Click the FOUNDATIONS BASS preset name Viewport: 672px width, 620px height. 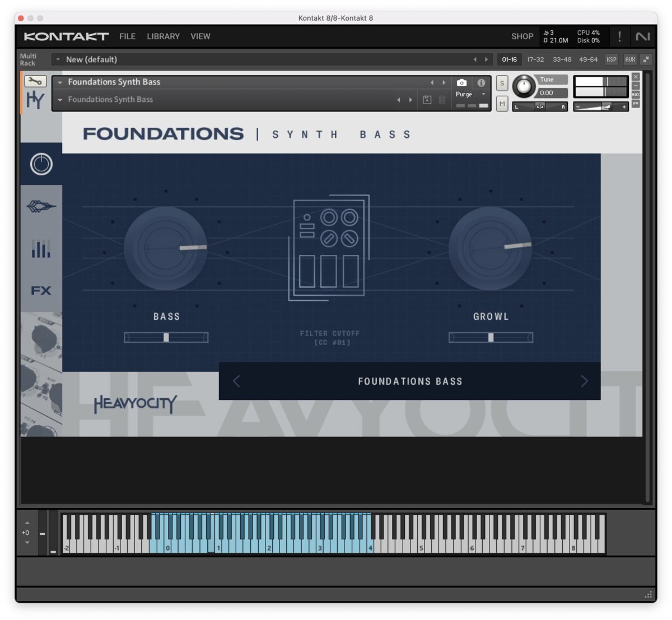click(x=410, y=381)
